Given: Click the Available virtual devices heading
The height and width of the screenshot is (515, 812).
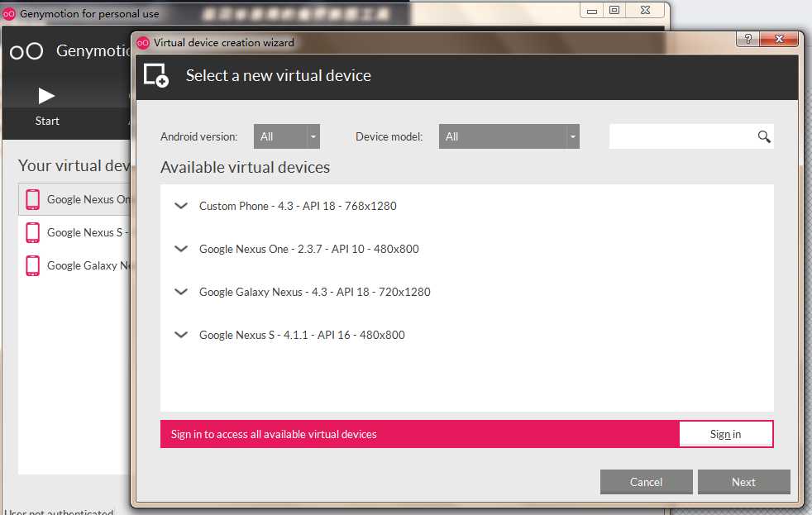Looking at the screenshot, I should click(x=245, y=167).
